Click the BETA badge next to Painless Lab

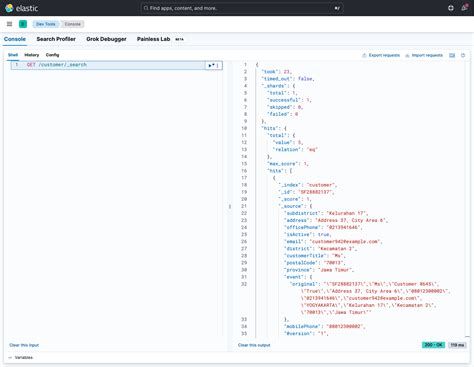point(179,39)
